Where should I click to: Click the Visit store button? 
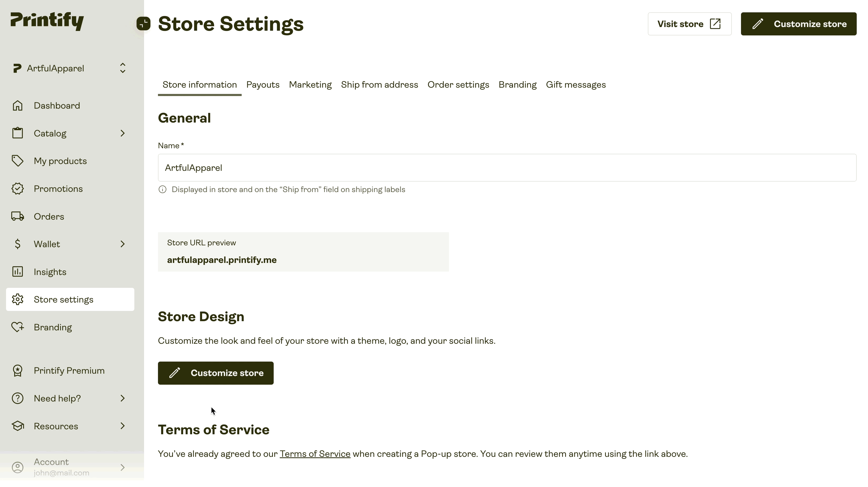pyautogui.click(x=689, y=24)
